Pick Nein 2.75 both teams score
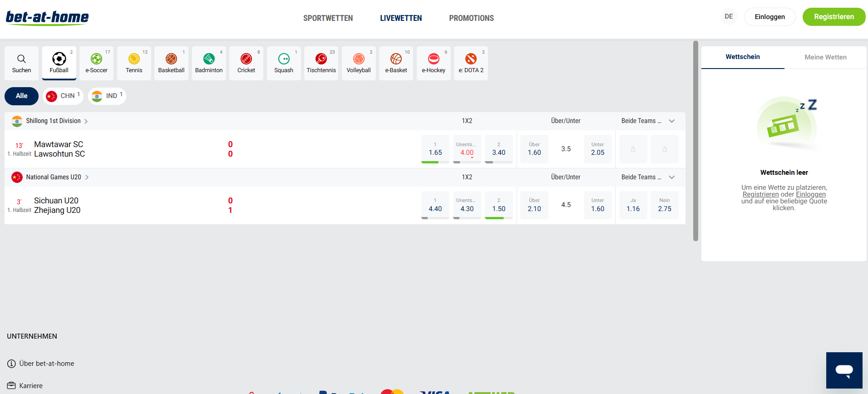Viewport: 868px width, 394px height. pos(665,205)
